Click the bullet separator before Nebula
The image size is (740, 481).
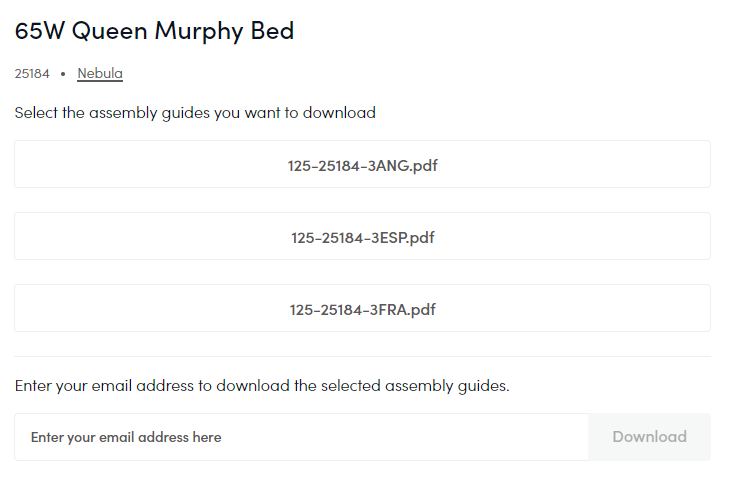point(63,74)
